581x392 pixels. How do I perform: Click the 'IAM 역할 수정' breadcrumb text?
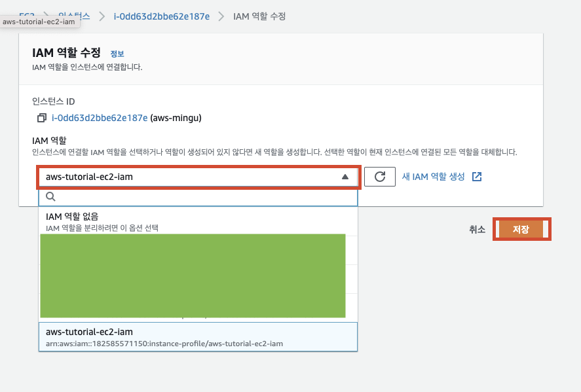click(259, 16)
